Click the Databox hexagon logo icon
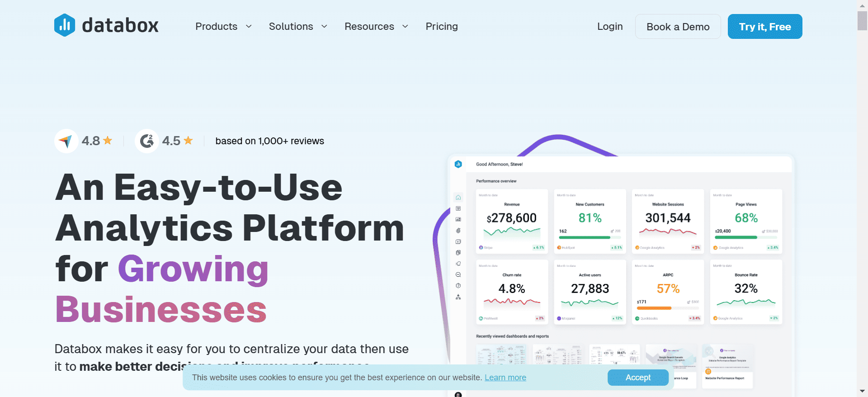Image resolution: width=868 pixels, height=397 pixels. 65,25
